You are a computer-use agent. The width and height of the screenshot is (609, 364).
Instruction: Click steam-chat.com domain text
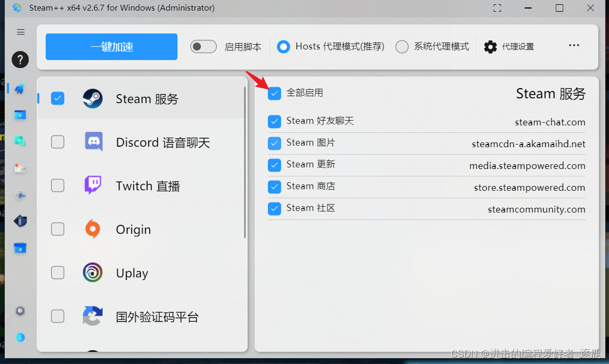pos(550,122)
